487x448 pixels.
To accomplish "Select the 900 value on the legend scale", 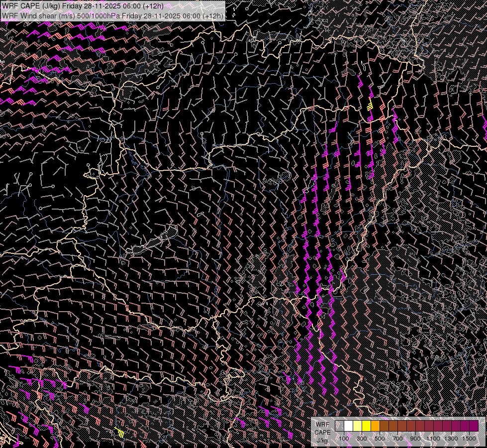I will tap(415, 439).
